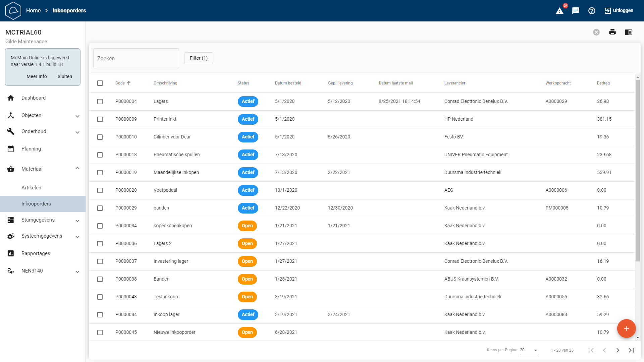Select the checkbox for Printer inkt row
The width and height of the screenshot is (644, 362).
100,119
